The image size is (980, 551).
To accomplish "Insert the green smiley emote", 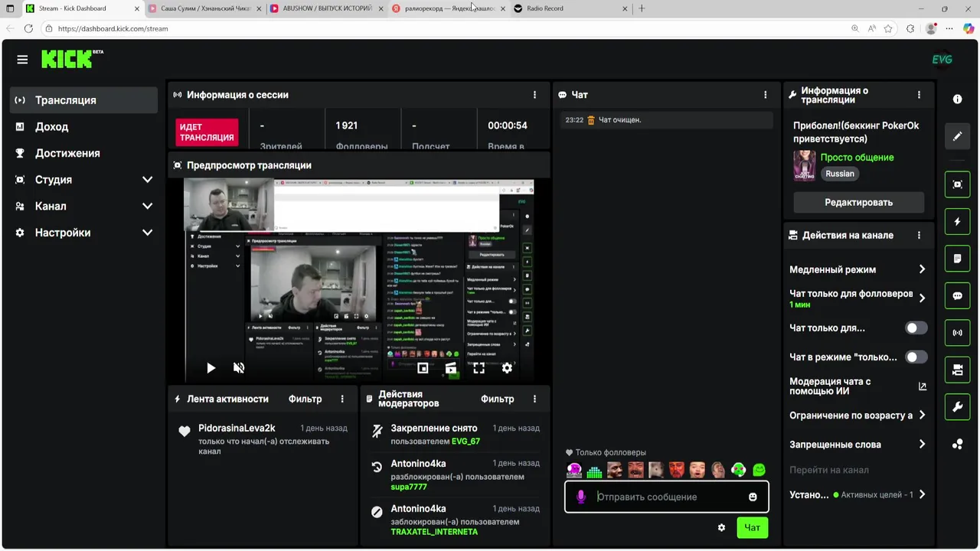I will [x=759, y=470].
